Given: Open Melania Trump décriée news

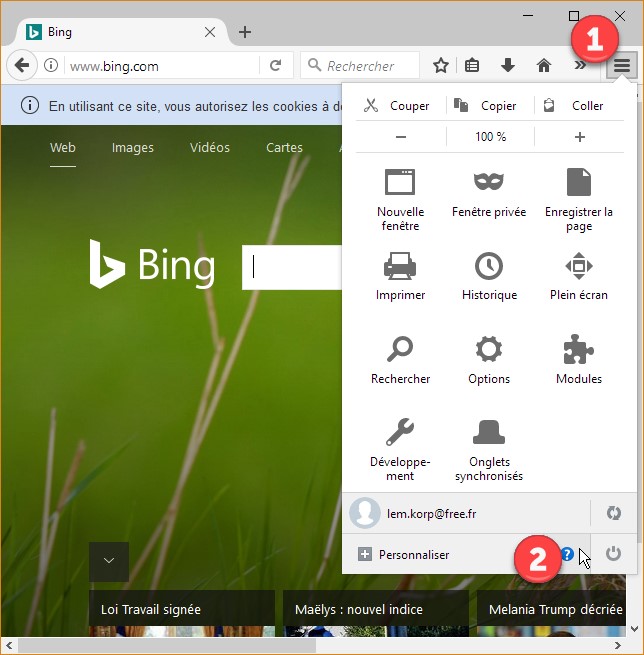Looking at the screenshot, I should 551,609.
